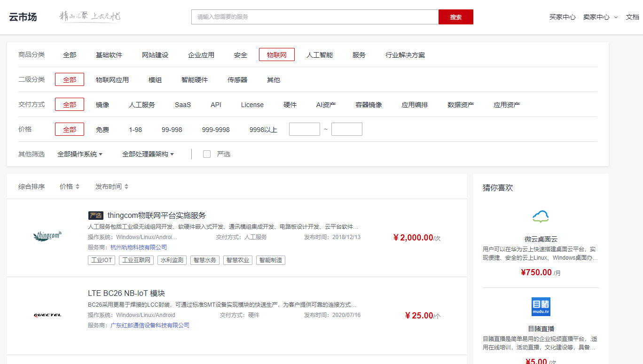Sort by 价格 using arrow icon
The image size is (643, 364).
[x=78, y=186]
